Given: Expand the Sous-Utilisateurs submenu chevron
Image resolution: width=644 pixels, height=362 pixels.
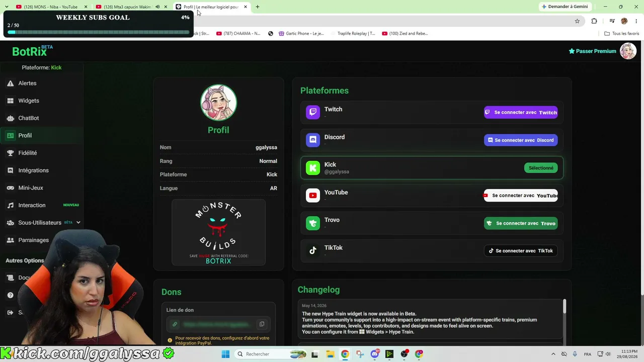Looking at the screenshot, I should point(78,223).
